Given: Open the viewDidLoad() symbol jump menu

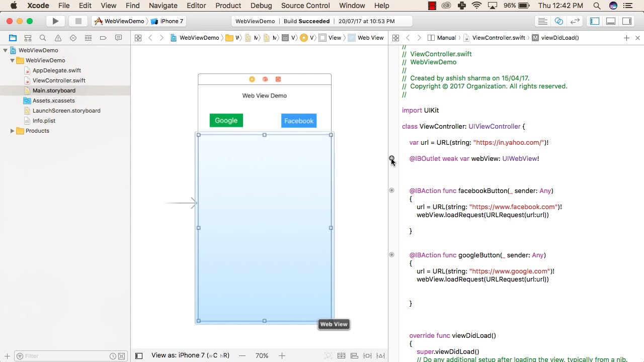Looking at the screenshot, I should tap(555, 38).
